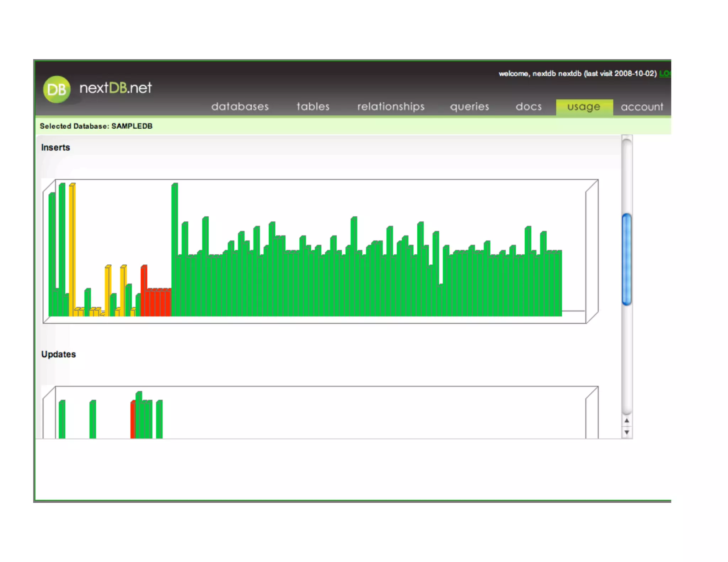Switch to the tables tab
This screenshot has width=728, height=562.
313,107
